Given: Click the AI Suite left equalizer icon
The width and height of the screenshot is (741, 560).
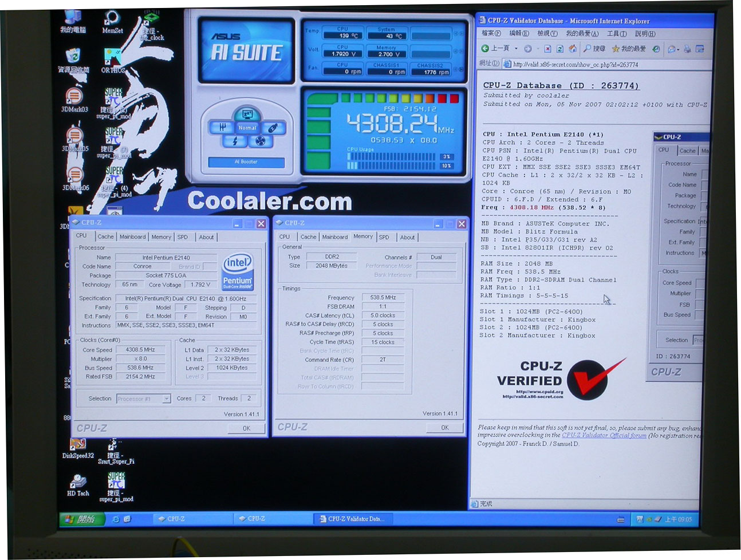Looking at the screenshot, I should click(222, 127).
